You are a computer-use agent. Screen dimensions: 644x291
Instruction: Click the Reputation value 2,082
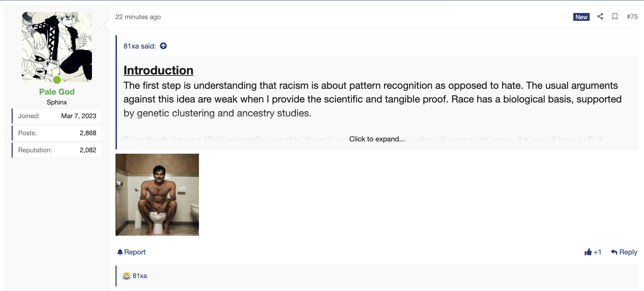click(88, 150)
